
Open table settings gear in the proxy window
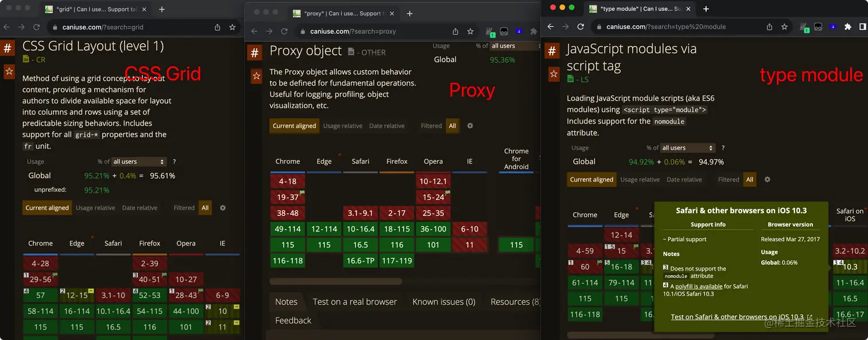(470, 126)
